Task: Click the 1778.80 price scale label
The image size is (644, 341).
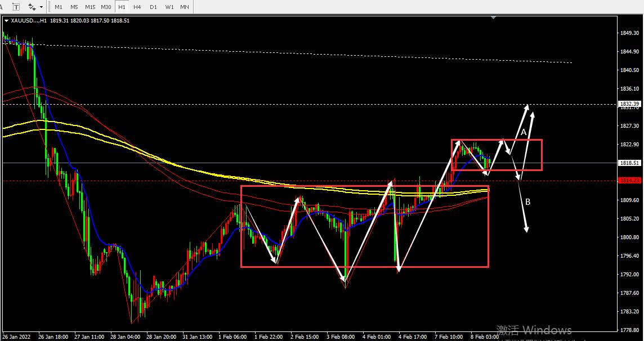Action: coord(629,330)
